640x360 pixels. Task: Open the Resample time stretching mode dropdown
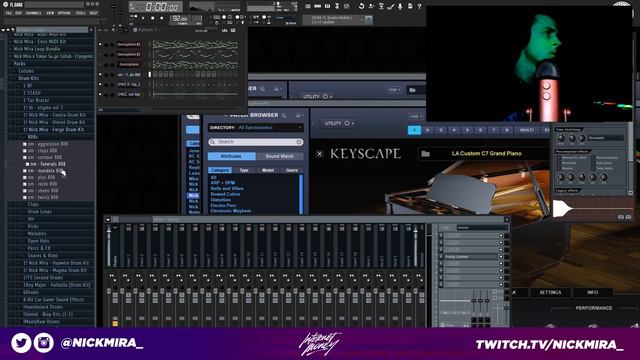[x=606, y=138]
